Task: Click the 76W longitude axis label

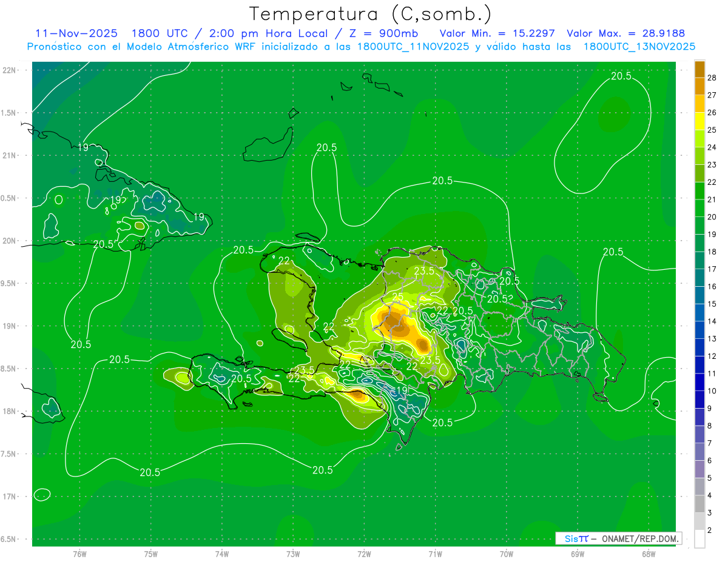Action: 79,554
